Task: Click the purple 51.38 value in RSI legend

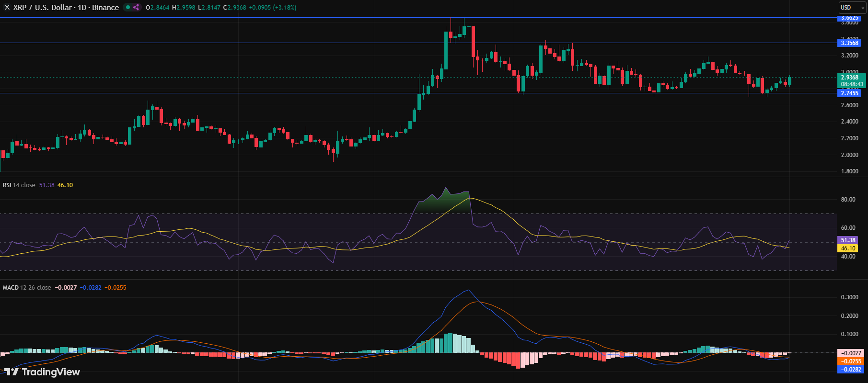Action: pos(46,185)
